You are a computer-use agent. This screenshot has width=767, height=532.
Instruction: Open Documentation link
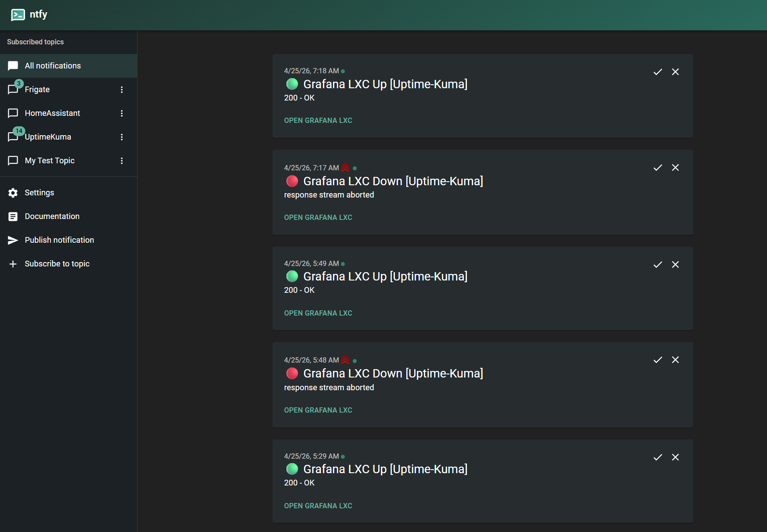click(x=69, y=216)
